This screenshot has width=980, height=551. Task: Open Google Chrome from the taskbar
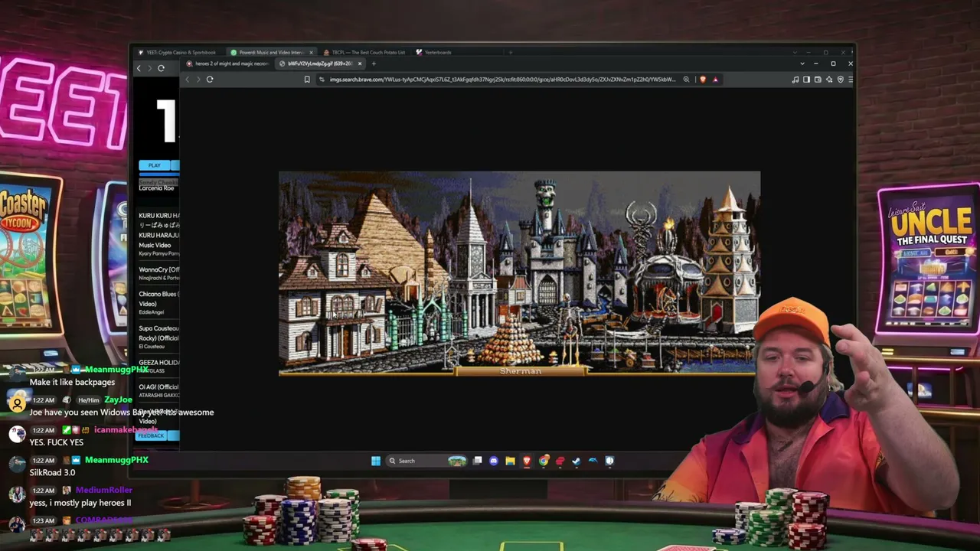point(544,461)
